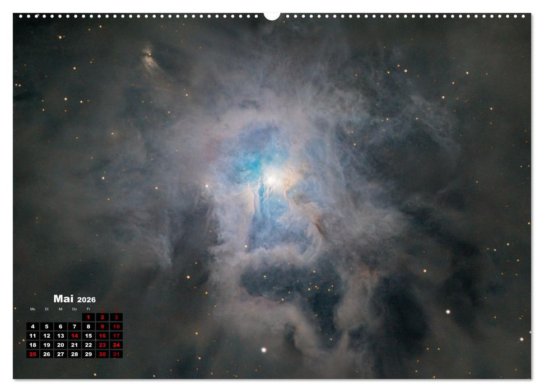Select the Fr weekday header
Viewport: 544px width, 392px height.
coord(88,309)
